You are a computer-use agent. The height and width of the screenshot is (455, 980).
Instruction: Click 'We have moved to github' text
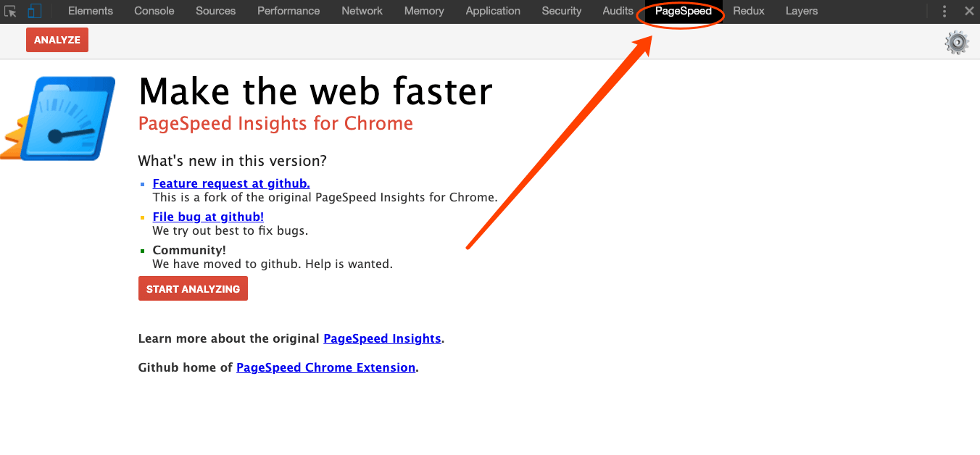(273, 264)
